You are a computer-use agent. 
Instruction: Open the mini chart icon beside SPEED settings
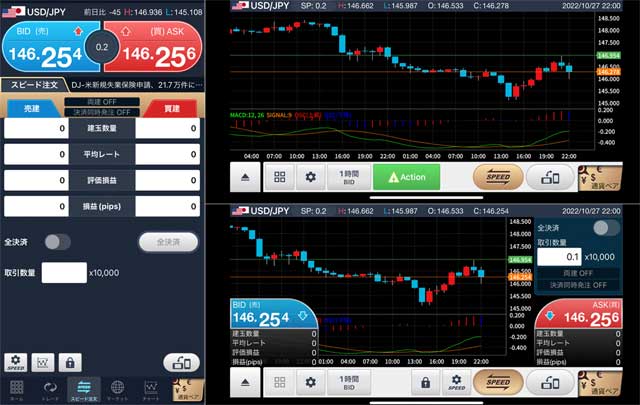[44, 361]
